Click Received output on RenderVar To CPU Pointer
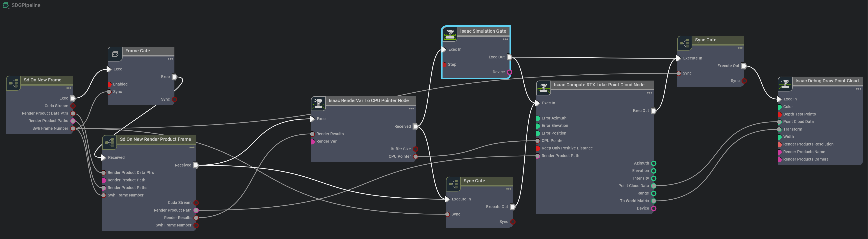Viewport: 868px width, 239px height. (x=415, y=127)
